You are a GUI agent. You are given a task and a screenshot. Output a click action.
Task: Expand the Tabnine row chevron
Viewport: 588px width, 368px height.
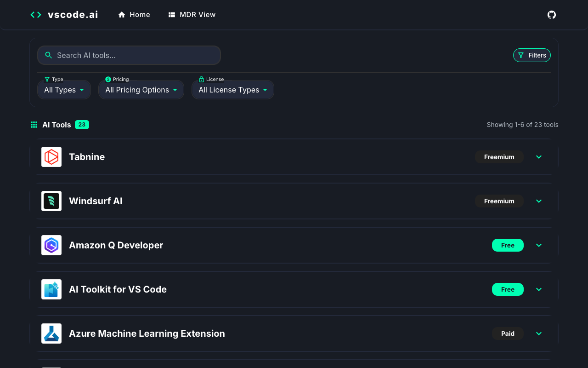coord(539,157)
